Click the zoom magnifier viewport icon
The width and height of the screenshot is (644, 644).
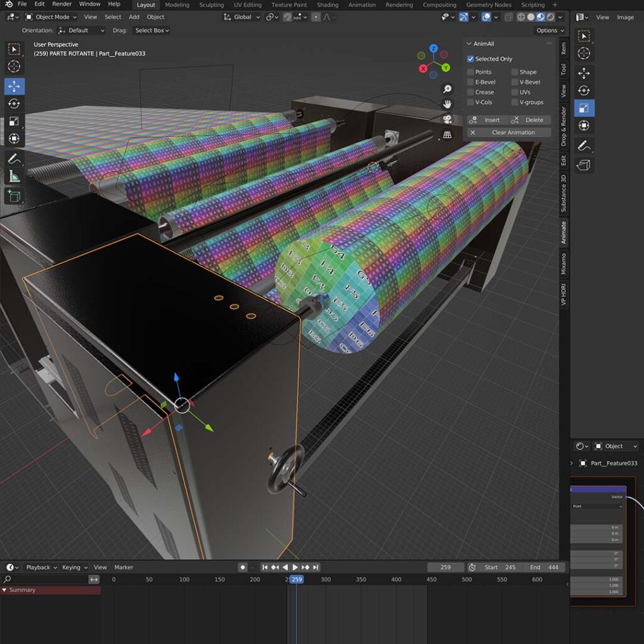click(447, 89)
